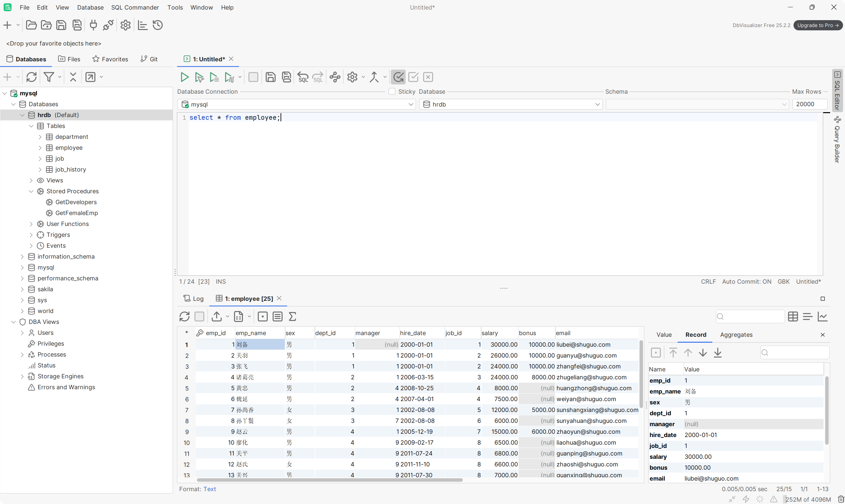Click the reload result grid icon
Screen dimensions: 845x504
(185, 317)
